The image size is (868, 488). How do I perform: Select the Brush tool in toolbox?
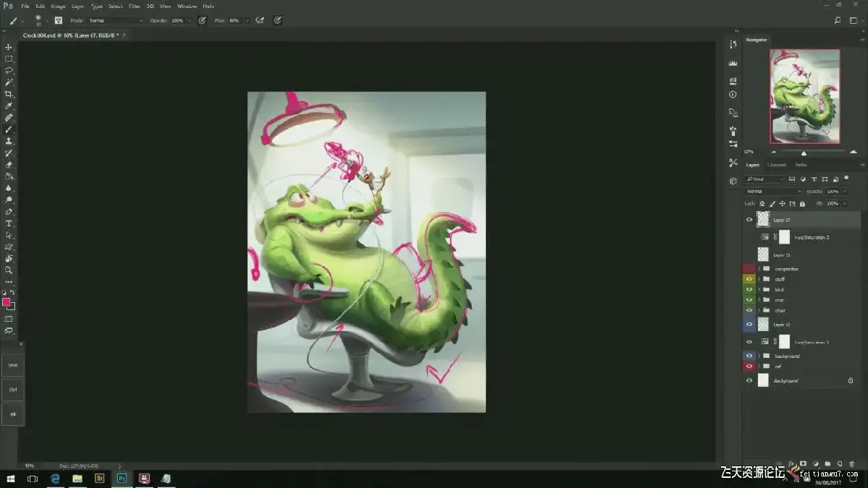coord(9,129)
